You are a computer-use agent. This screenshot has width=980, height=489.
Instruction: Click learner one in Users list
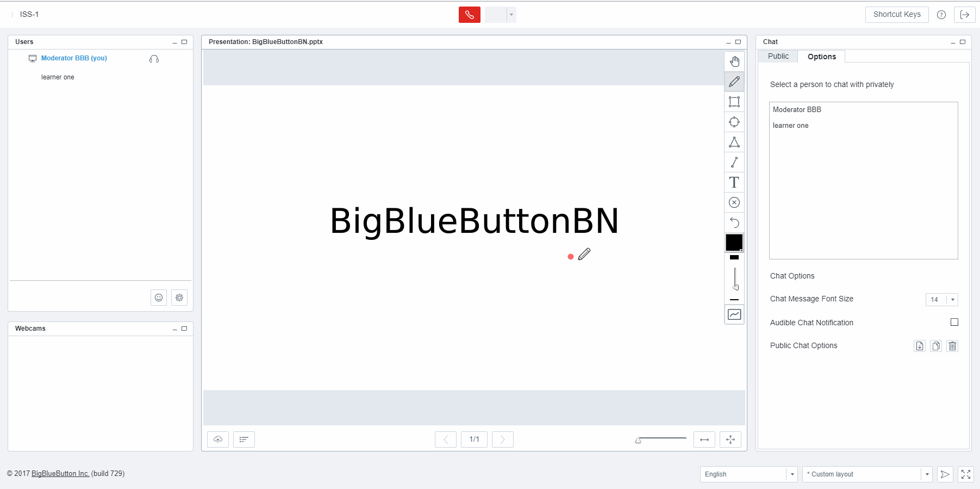point(58,77)
